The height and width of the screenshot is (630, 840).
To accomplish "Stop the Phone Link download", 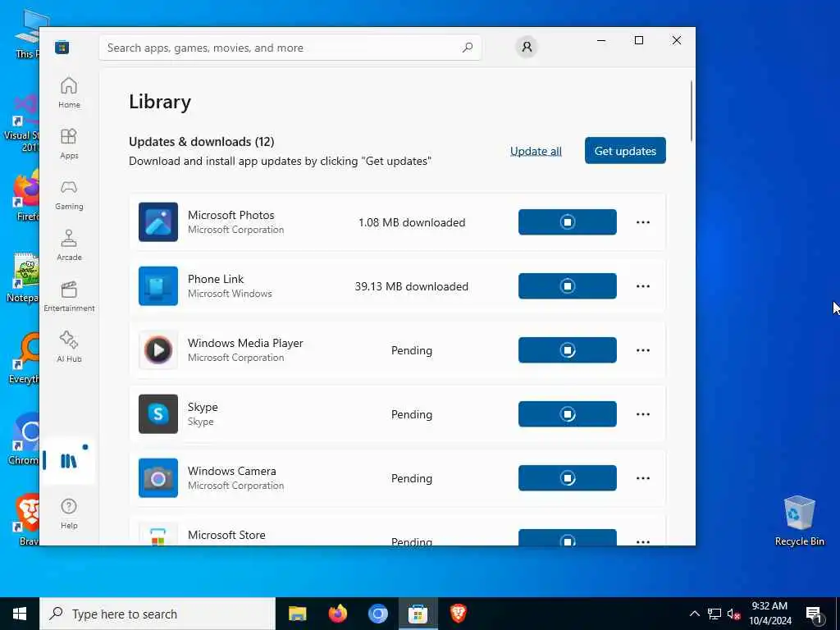I will (568, 286).
